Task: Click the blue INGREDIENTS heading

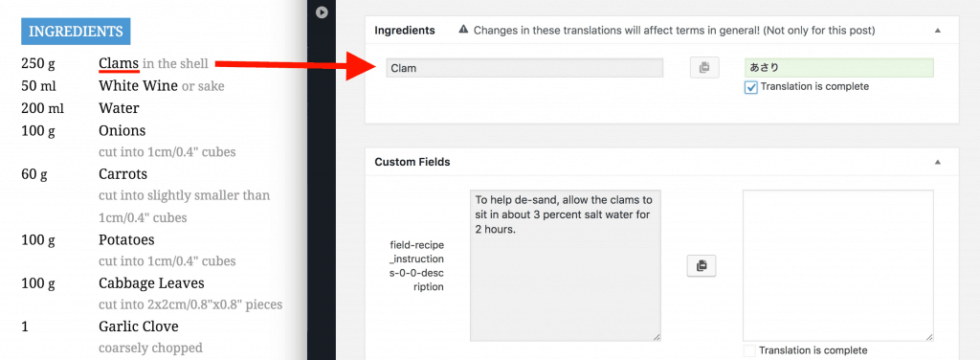Action: pyautogui.click(x=76, y=32)
